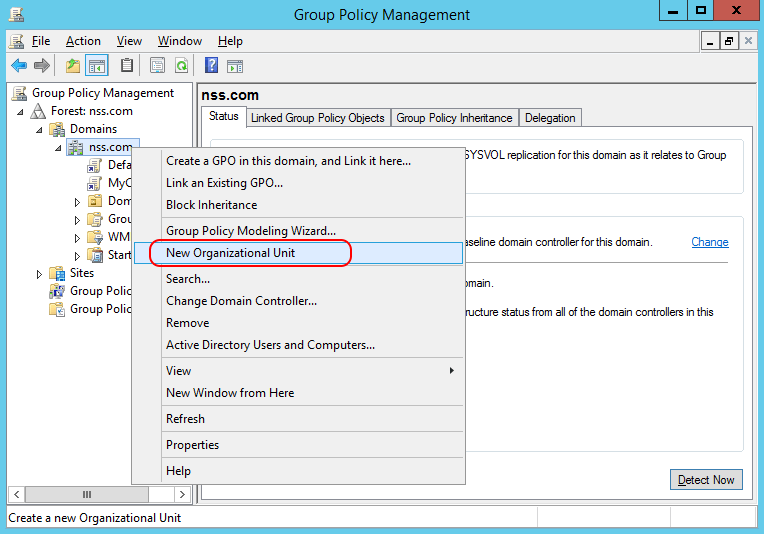The image size is (764, 534).
Task: Click the Change link
Action: click(709, 242)
